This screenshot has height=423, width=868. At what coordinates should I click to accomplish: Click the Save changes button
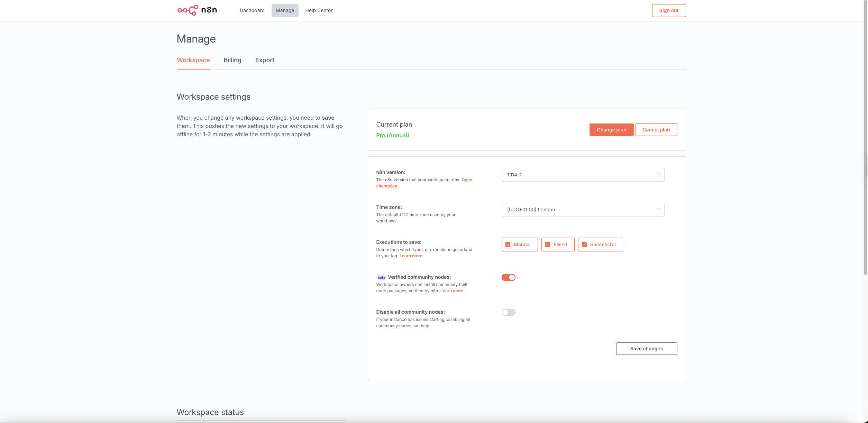click(x=646, y=349)
